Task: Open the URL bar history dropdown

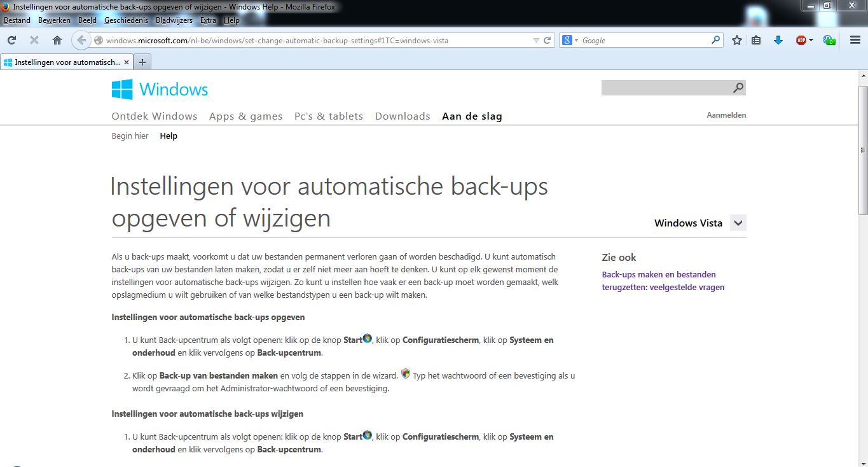Action: (535, 40)
